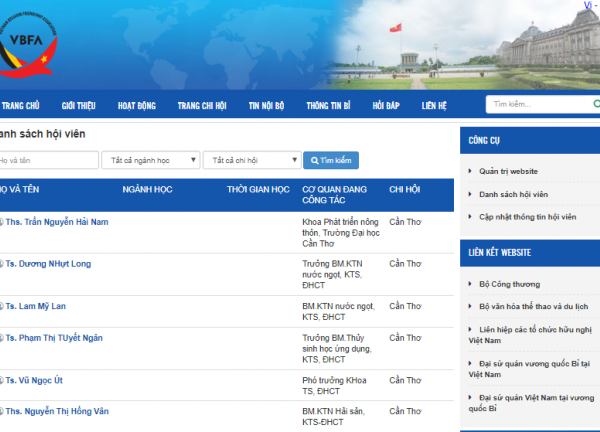Open 'Cập nhật thông tin hội viên' link
The height and width of the screenshot is (432, 600).
527,217
